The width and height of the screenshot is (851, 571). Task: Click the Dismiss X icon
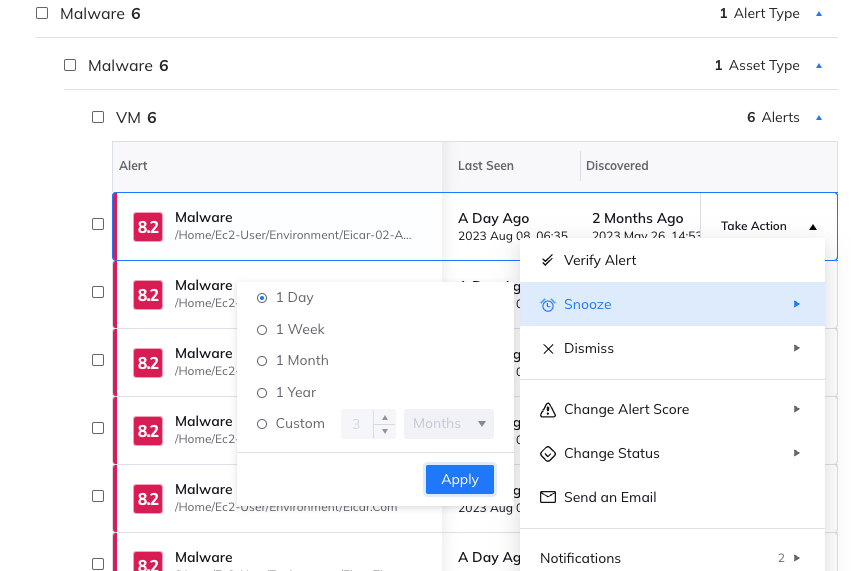(x=547, y=349)
